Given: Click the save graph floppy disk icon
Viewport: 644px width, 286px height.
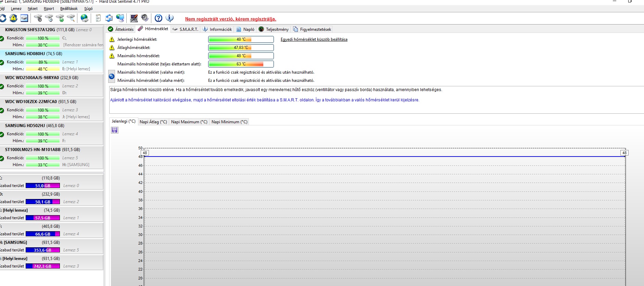Looking at the screenshot, I should click(115, 130).
